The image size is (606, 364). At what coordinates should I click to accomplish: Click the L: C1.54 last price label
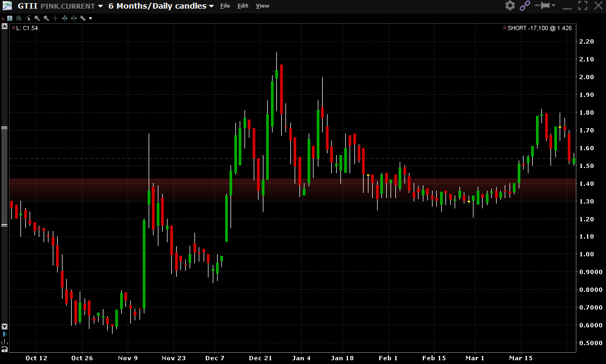coord(27,28)
